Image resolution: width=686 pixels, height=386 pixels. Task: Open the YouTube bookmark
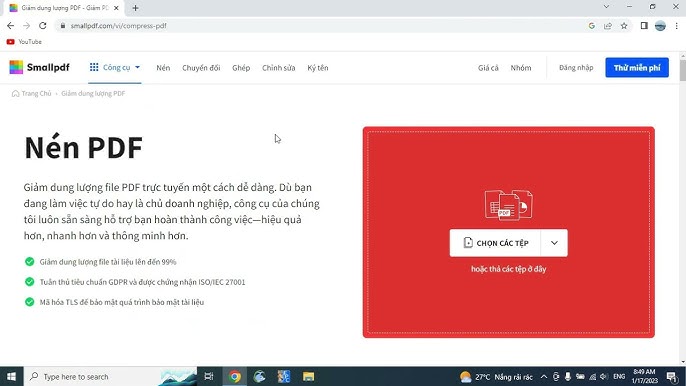pos(24,42)
